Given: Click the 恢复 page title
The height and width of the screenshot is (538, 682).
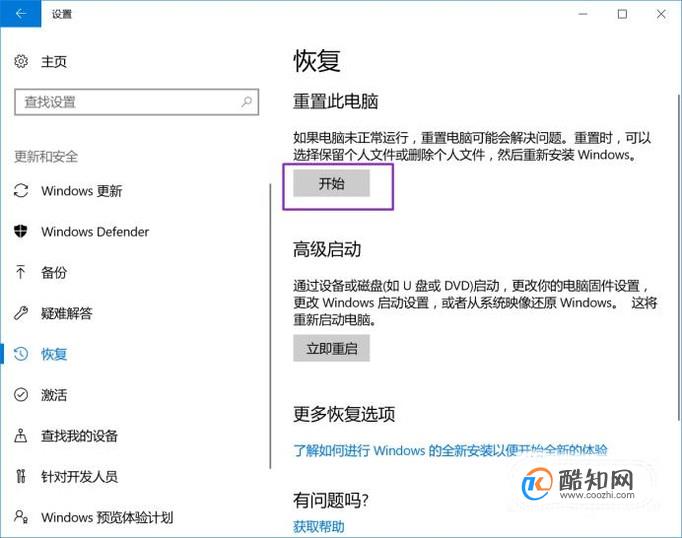Looking at the screenshot, I should click(317, 60).
